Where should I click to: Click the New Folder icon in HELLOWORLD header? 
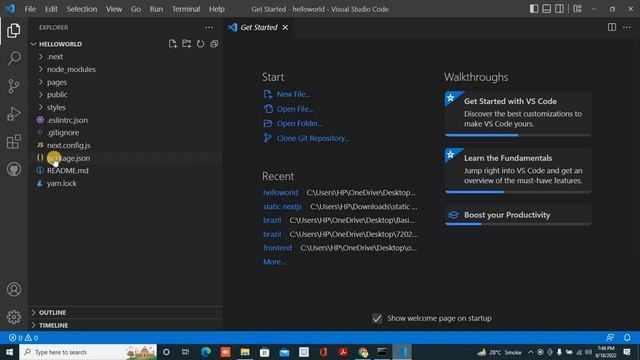[187, 44]
